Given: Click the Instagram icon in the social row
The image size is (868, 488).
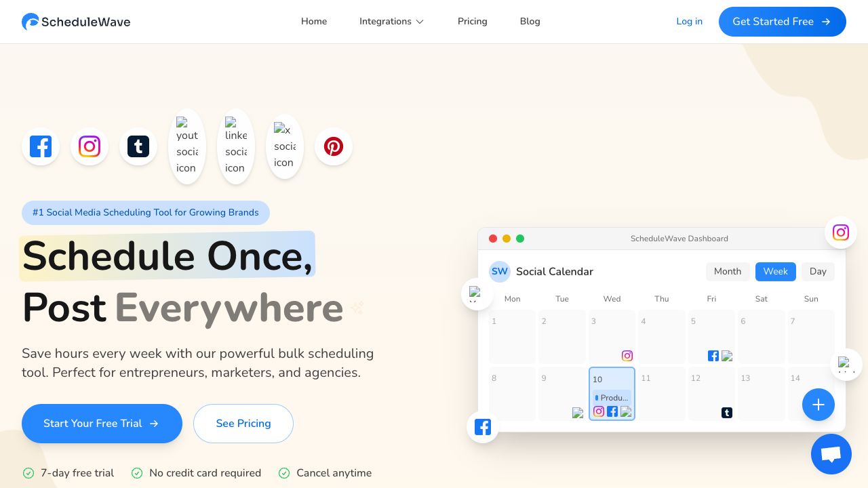Looking at the screenshot, I should click(x=90, y=146).
